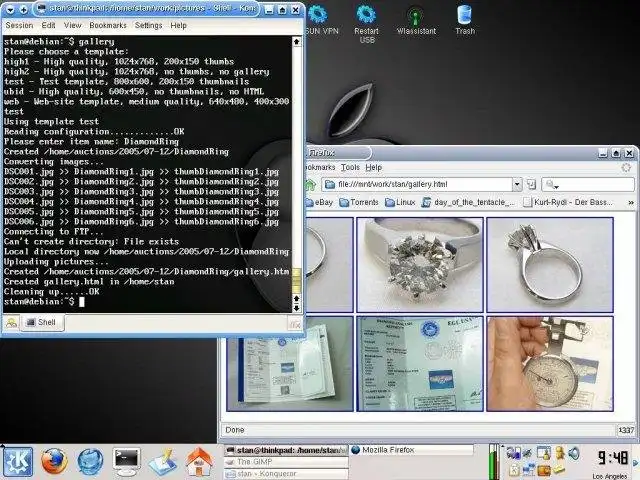Click the orange wallet tray icon
640x480 pixels.
544,471
